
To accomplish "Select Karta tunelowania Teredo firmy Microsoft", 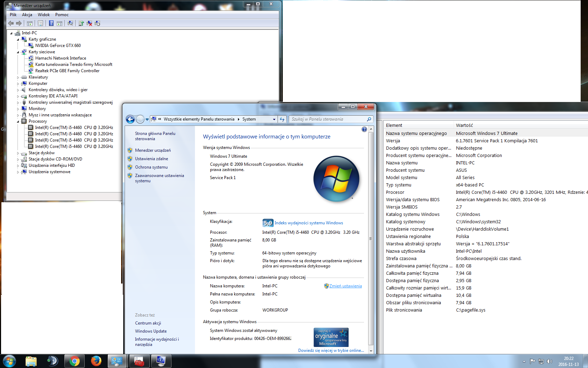I will click(74, 64).
